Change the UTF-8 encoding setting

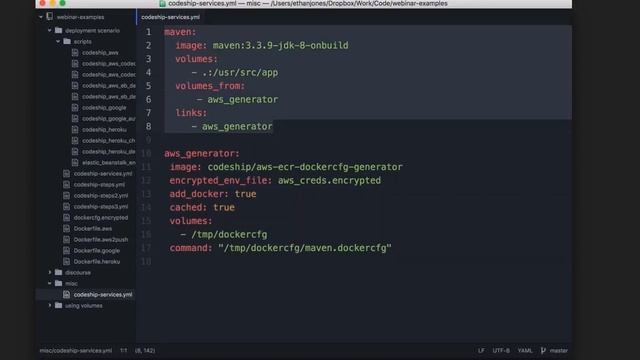pyautogui.click(x=501, y=351)
